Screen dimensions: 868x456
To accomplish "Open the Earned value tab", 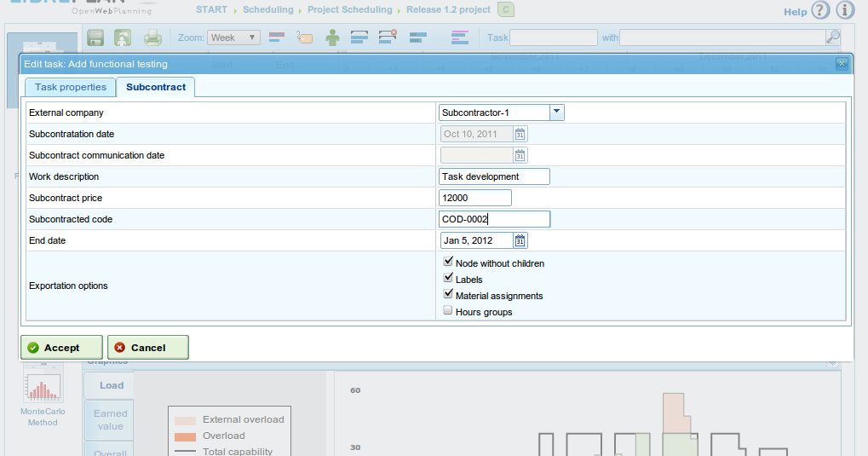I will [x=110, y=420].
